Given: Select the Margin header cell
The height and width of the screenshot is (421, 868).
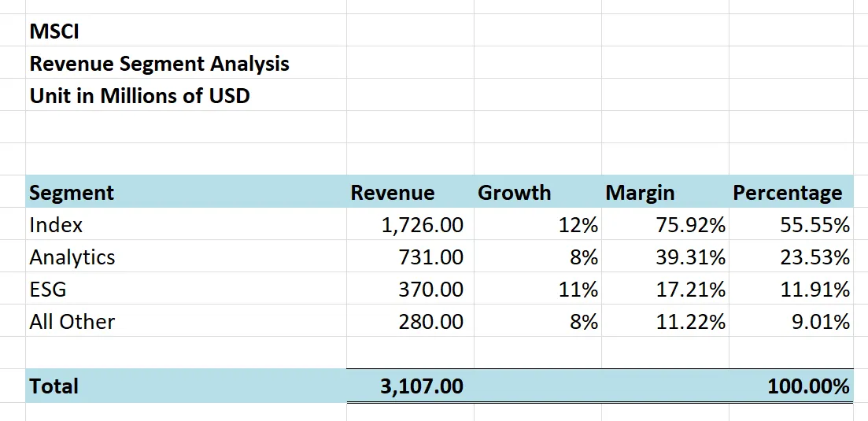Looking at the screenshot, I should (640, 193).
